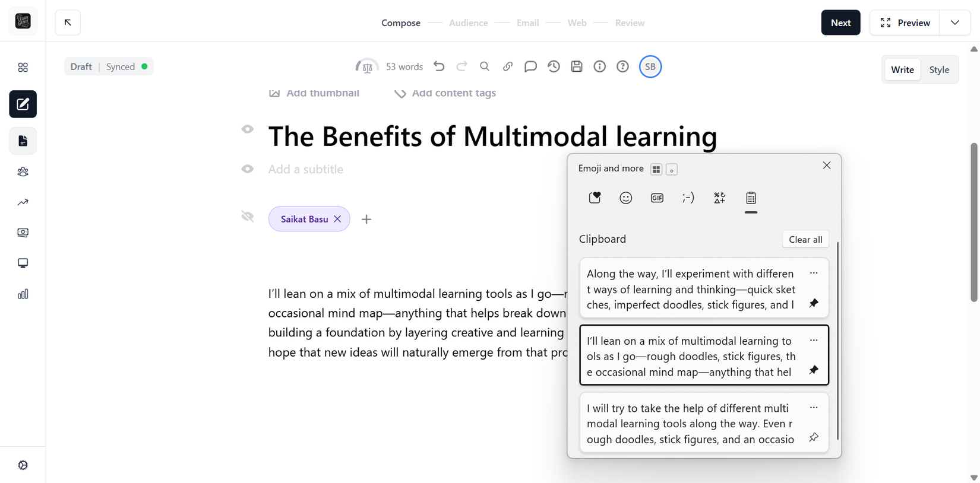The height and width of the screenshot is (483, 980).
Task: Open more options for 'Along the way' clip
Action: [x=814, y=273]
